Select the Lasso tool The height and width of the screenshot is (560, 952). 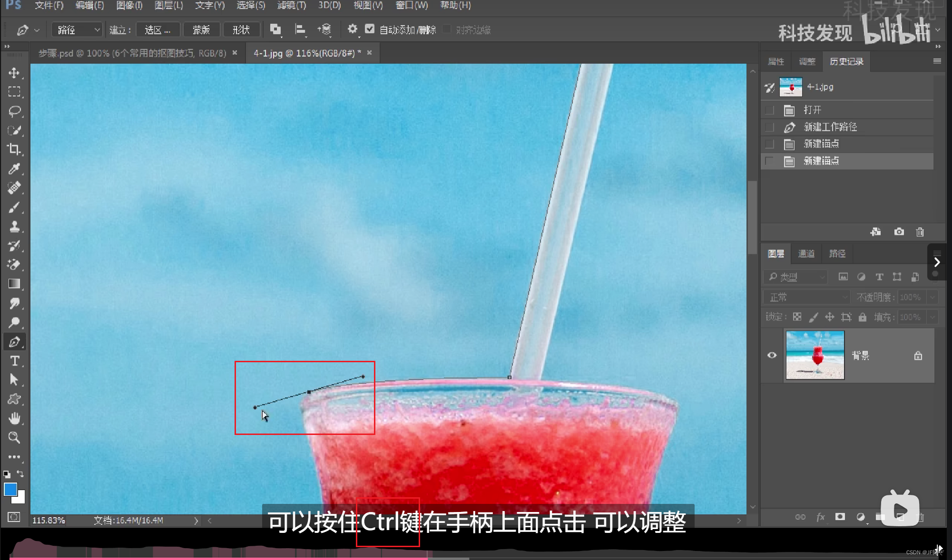(x=14, y=111)
